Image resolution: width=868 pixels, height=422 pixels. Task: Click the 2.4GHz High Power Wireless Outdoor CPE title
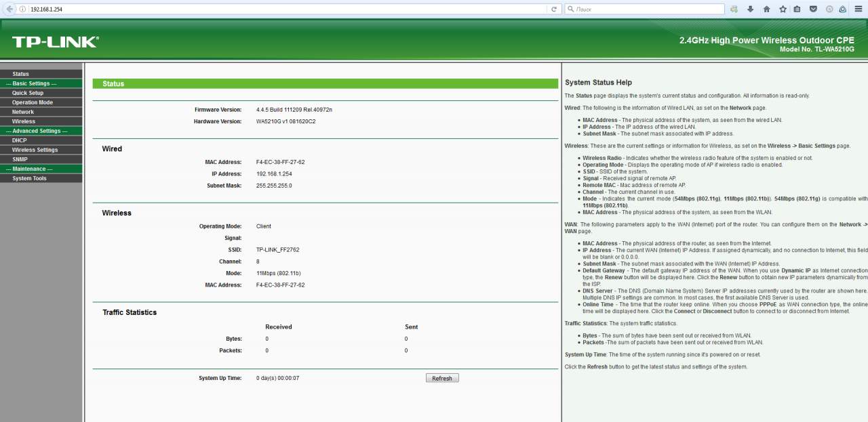coord(767,41)
